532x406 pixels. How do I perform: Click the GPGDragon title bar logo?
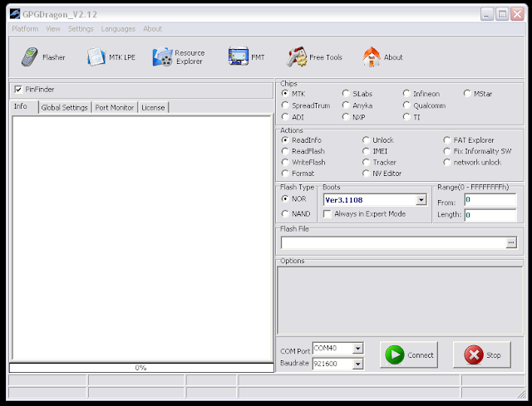15,14
